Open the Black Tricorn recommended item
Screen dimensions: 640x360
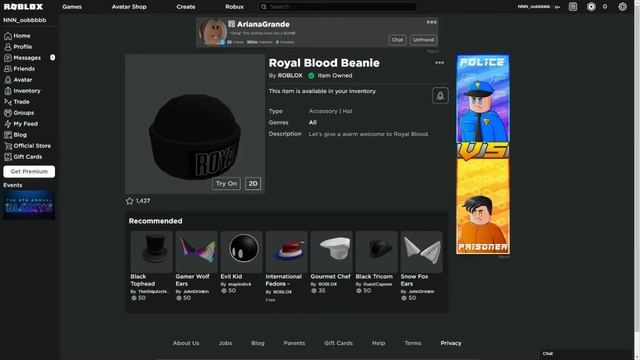point(376,262)
